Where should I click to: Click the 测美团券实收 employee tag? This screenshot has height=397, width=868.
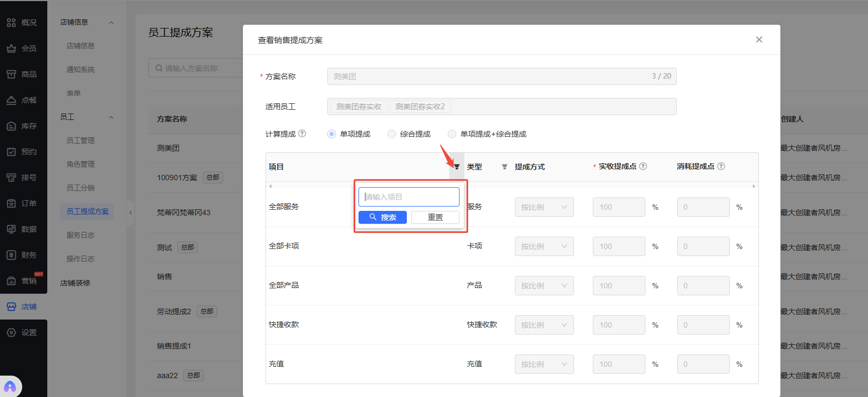359,107
